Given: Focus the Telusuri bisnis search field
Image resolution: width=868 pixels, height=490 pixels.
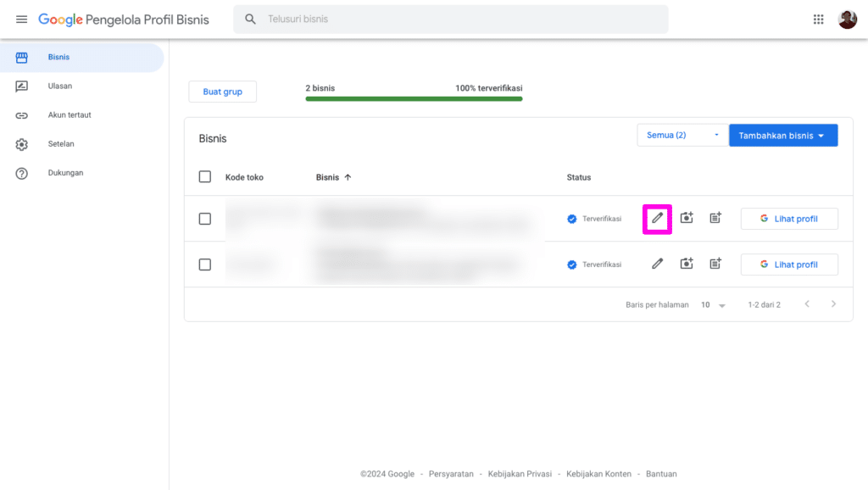Looking at the screenshot, I should pos(450,19).
